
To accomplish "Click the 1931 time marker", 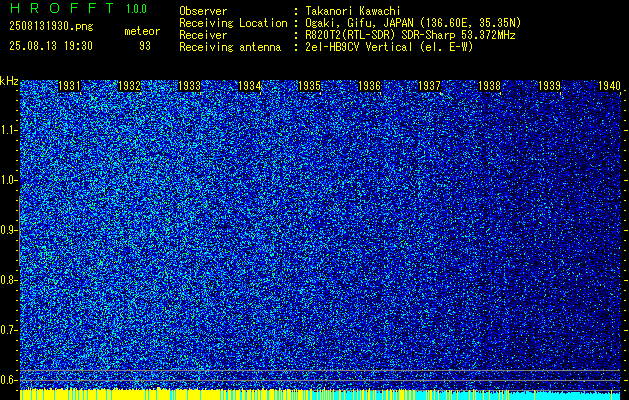I will click(69, 86).
